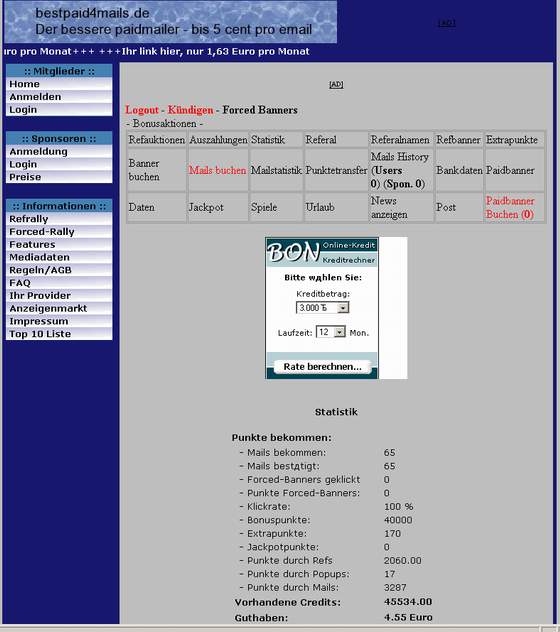560x632 pixels.
Task: Open News anzeigen link
Action: [389, 208]
